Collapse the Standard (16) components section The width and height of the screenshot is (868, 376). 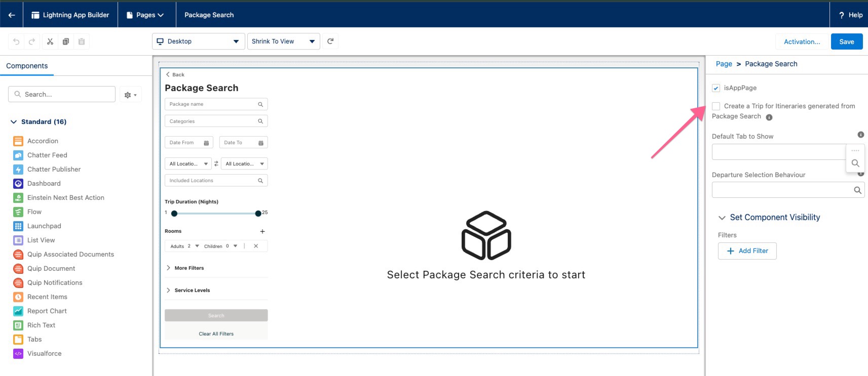pos(14,122)
